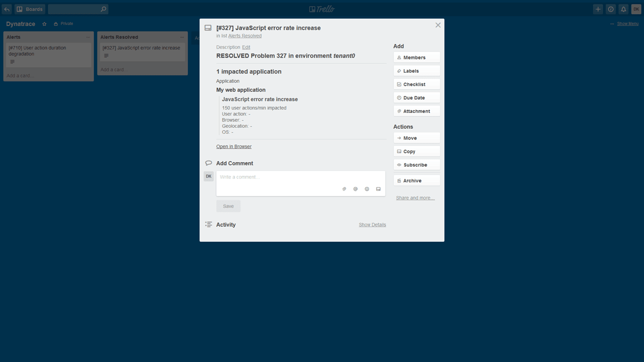The width and height of the screenshot is (644, 362).
Task: Click the search magnifier icon
Action: click(103, 9)
